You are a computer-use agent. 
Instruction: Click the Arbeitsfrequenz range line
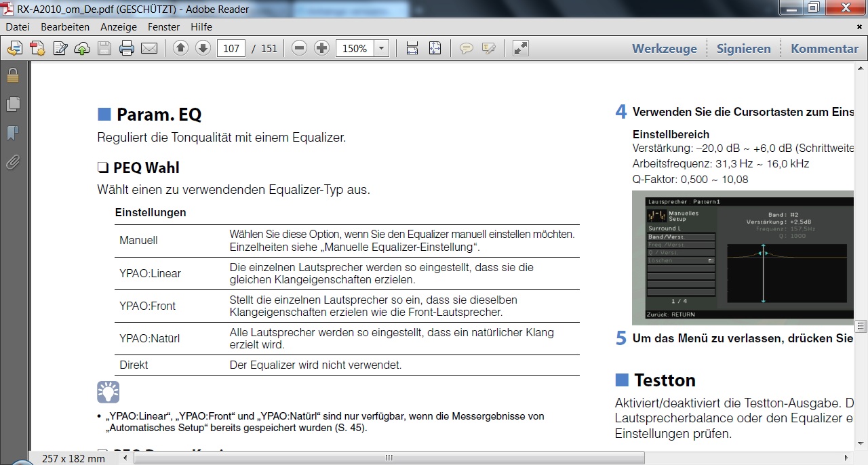pos(721,163)
